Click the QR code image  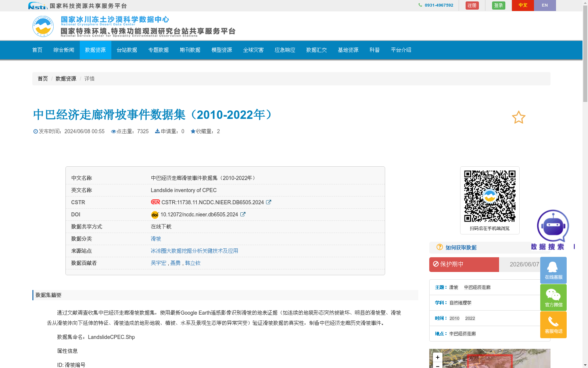(490, 196)
